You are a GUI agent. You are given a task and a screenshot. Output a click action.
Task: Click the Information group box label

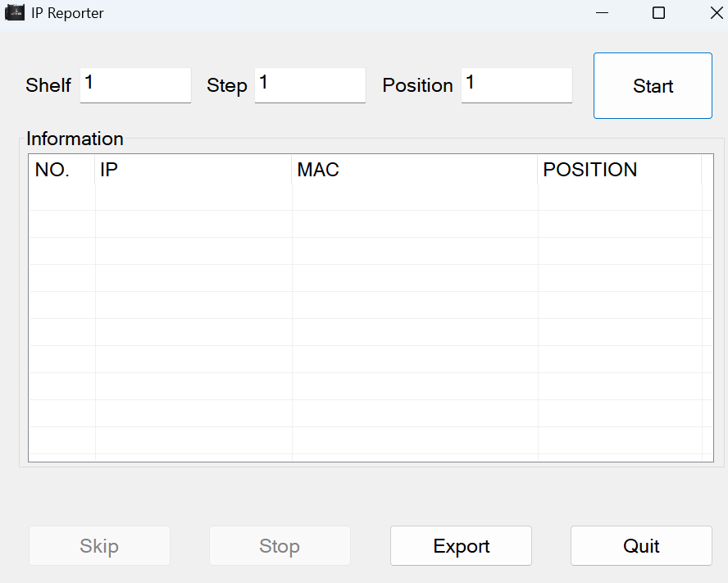point(75,139)
